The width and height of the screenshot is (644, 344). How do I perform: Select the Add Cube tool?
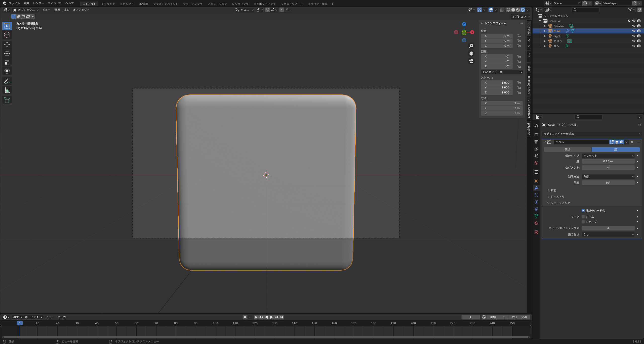click(7, 100)
